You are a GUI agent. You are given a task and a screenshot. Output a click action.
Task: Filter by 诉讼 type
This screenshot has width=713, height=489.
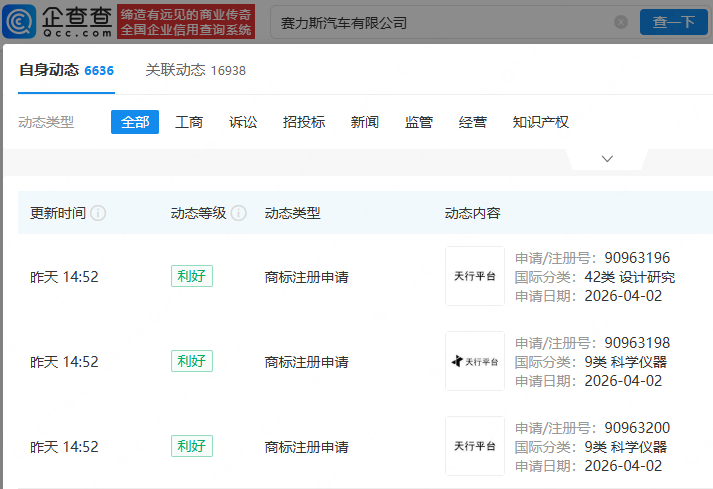243,122
